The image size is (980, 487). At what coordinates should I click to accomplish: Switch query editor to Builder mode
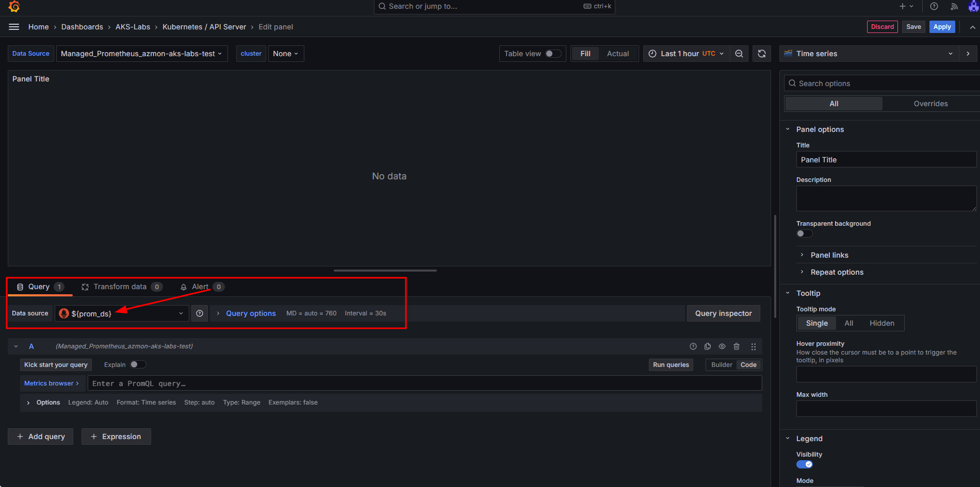tap(722, 365)
